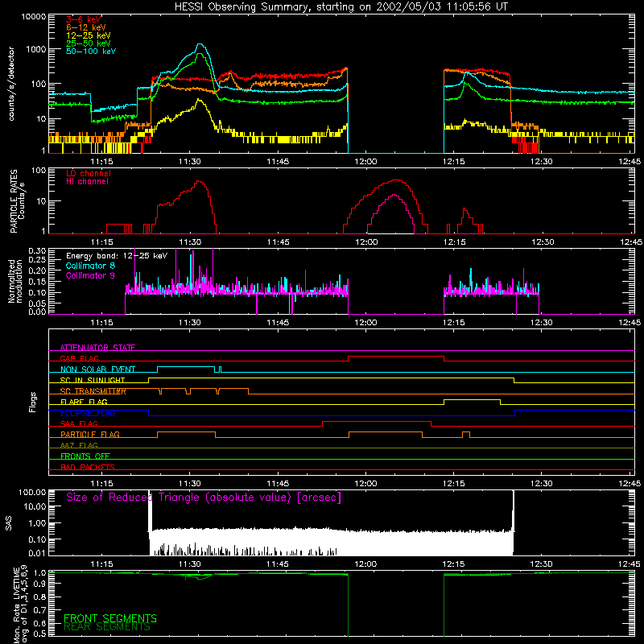The height and width of the screenshot is (644, 644).
Task: Click the 10000 tick label on counts axis
Action: [x=34, y=17]
